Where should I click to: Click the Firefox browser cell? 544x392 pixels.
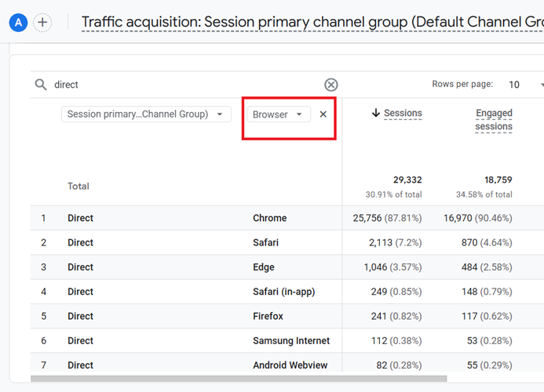pos(268,316)
